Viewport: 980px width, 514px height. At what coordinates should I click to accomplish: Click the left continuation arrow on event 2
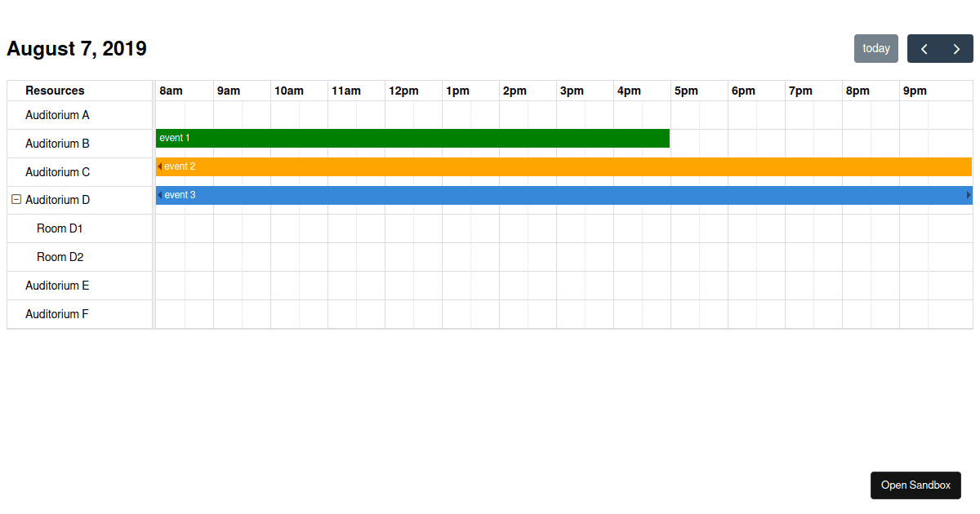tap(158, 166)
